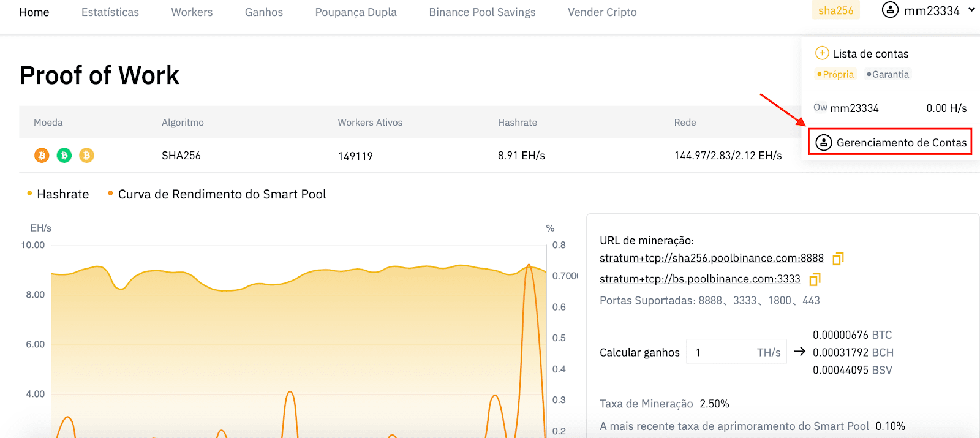980x438 pixels.
Task: Click the Rede column header
Action: pos(685,123)
